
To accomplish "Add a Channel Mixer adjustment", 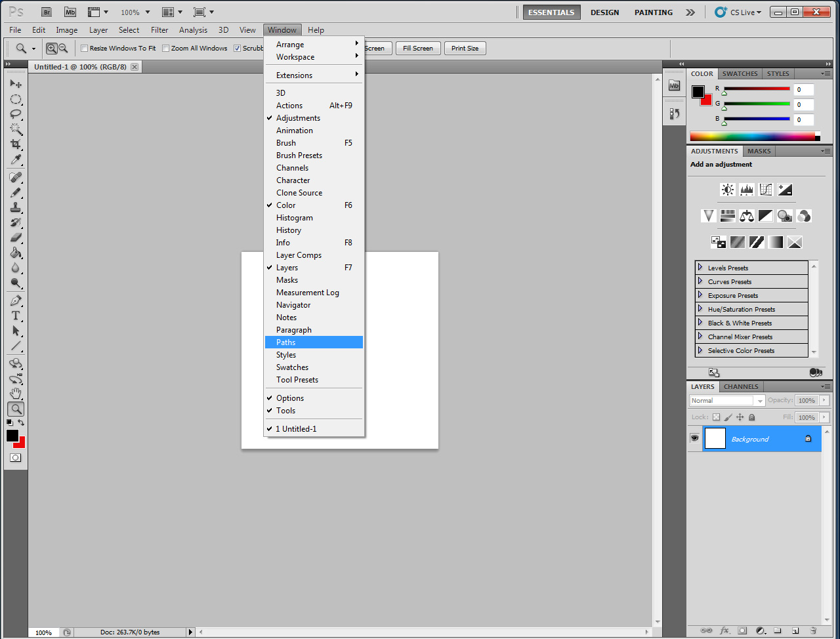I will pos(804,216).
